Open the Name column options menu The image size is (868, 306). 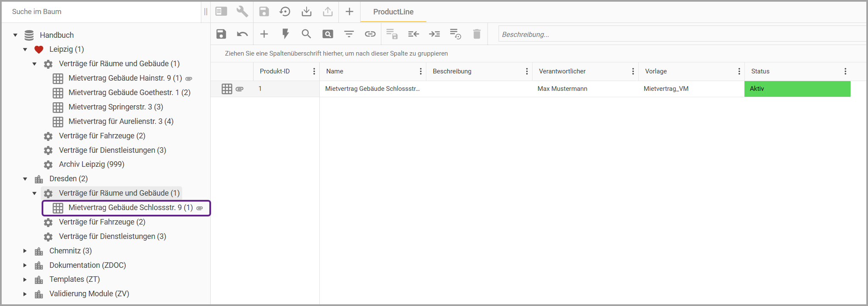pos(420,71)
